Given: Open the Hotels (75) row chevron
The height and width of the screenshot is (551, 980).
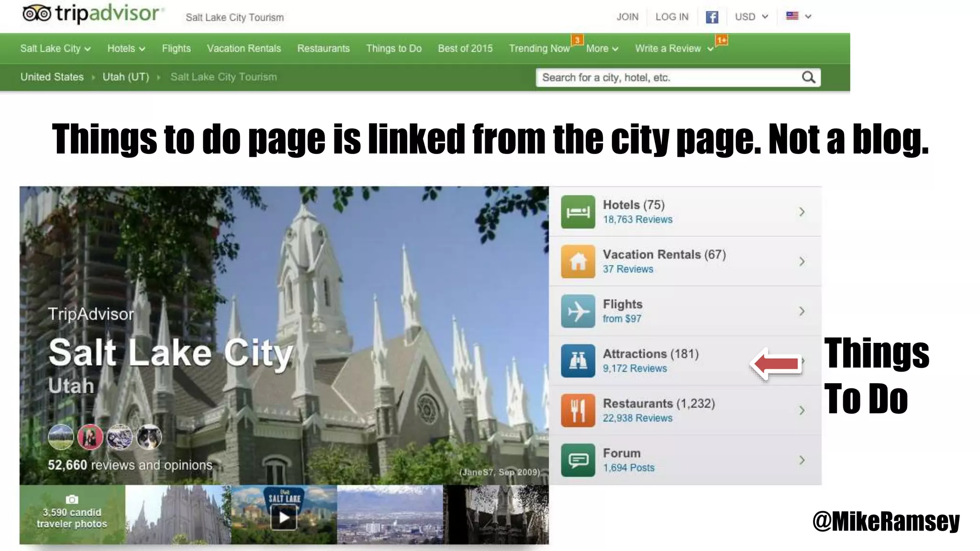Looking at the screenshot, I should 802,212.
